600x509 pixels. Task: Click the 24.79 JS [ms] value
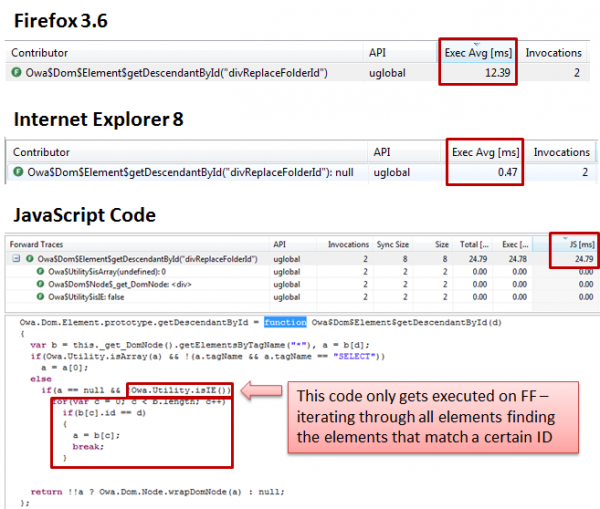tap(584, 259)
